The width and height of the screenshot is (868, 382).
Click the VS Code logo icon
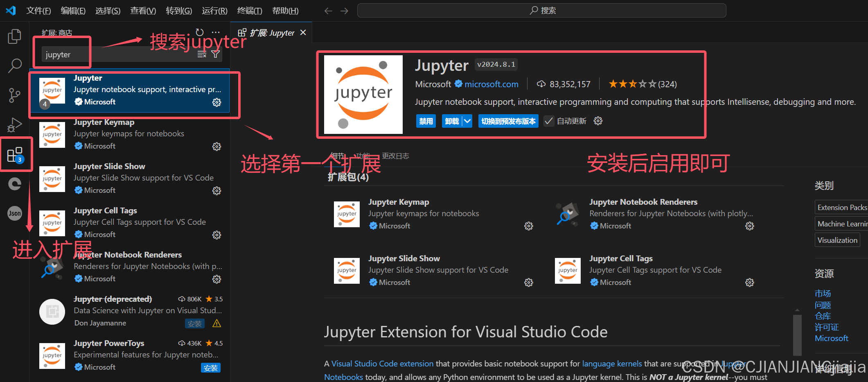point(11,11)
